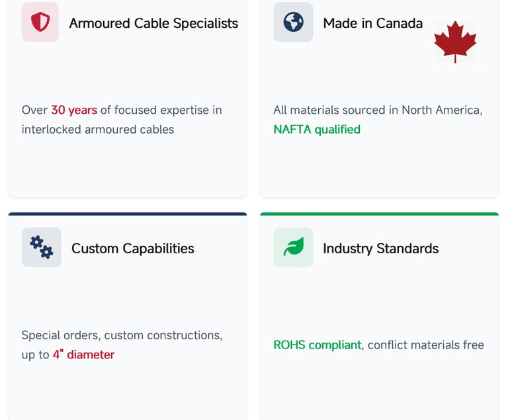Click the Industry Standards heading
Screen dimensions: 508x420
coord(380,249)
